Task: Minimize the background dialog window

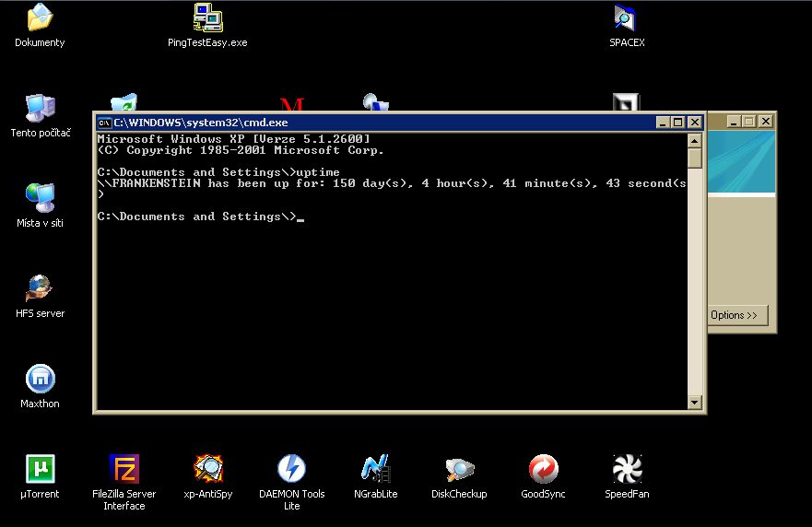Action: click(734, 122)
